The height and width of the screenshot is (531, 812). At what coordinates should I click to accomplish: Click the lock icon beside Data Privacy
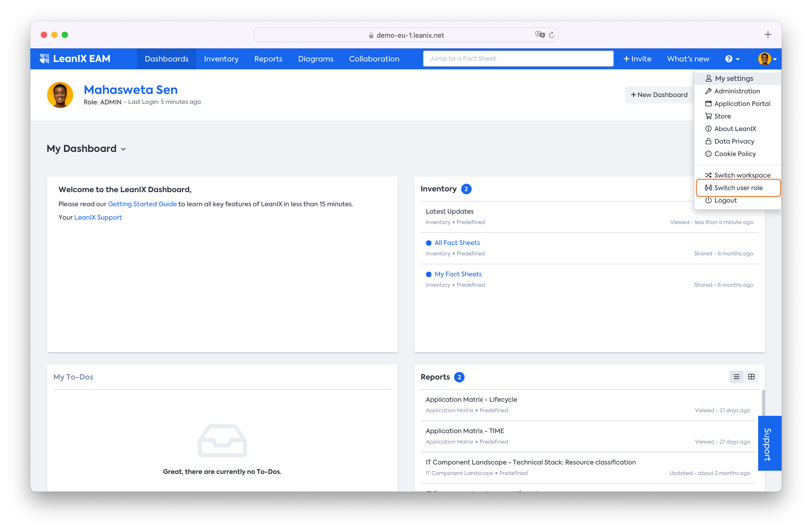pos(708,141)
